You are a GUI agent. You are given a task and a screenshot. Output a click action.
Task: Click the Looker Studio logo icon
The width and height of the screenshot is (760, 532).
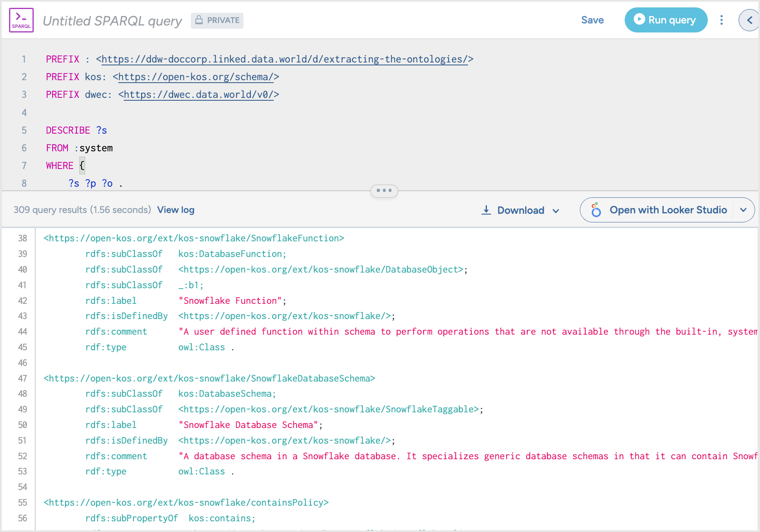[596, 210]
